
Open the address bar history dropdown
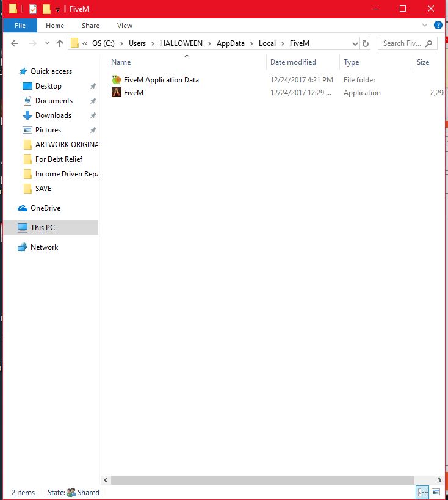coord(355,44)
